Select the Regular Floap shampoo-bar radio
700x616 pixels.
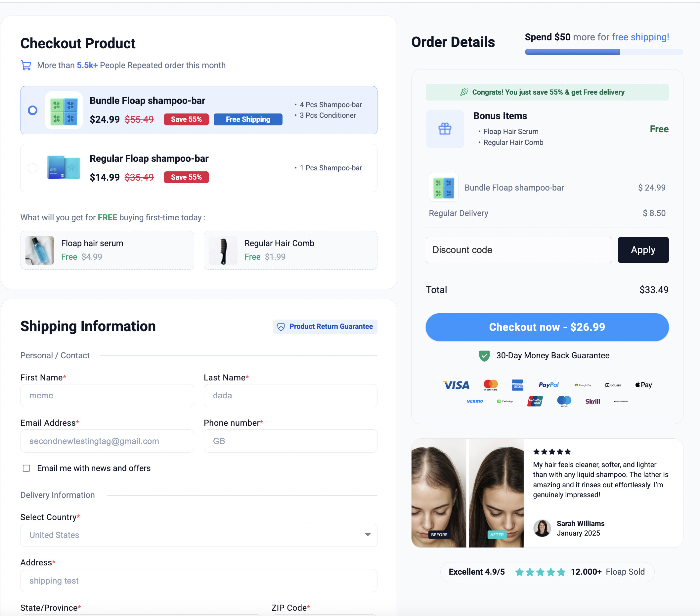[x=32, y=168]
